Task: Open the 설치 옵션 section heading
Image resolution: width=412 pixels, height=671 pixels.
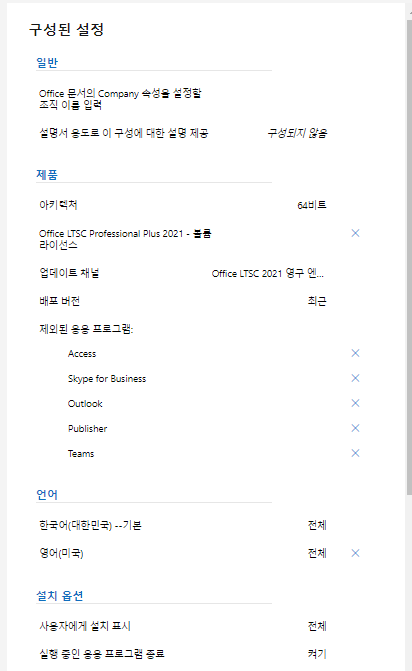Action: [59, 596]
